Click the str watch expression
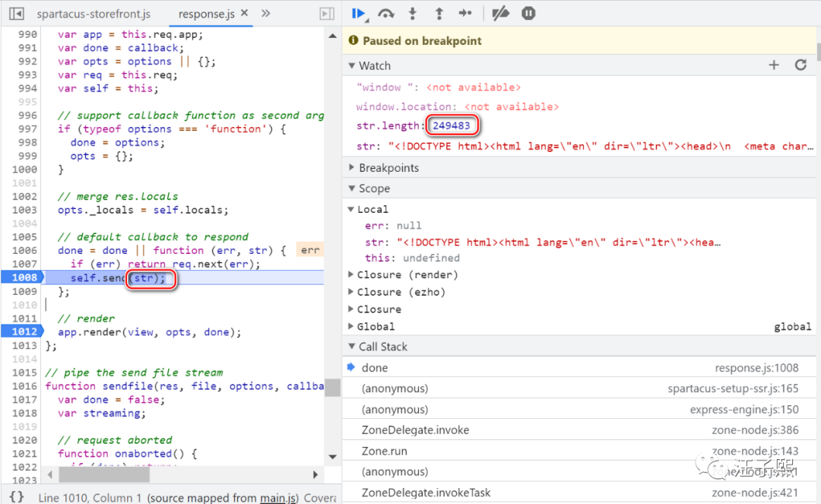The height and width of the screenshot is (504, 821). point(585,146)
